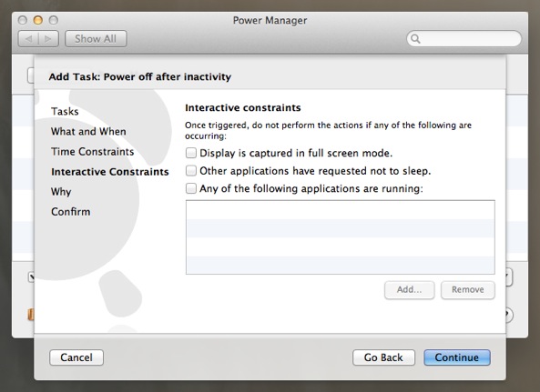Viewport: 540px width, 392px height.
Task: Click inside the applications list box
Action: pos(341,237)
